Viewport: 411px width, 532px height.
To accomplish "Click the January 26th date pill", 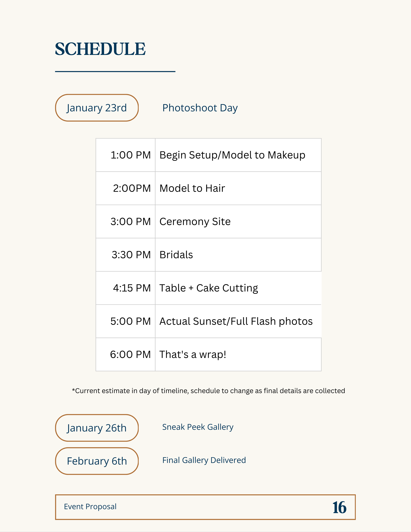I will (97, 428).
